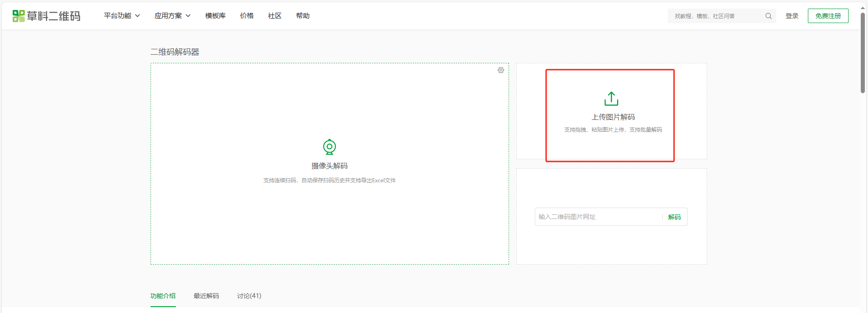Click the upload arrow icon
This screenshot has width=868, height=313.
pyautogui.click(x=611, y=99)
